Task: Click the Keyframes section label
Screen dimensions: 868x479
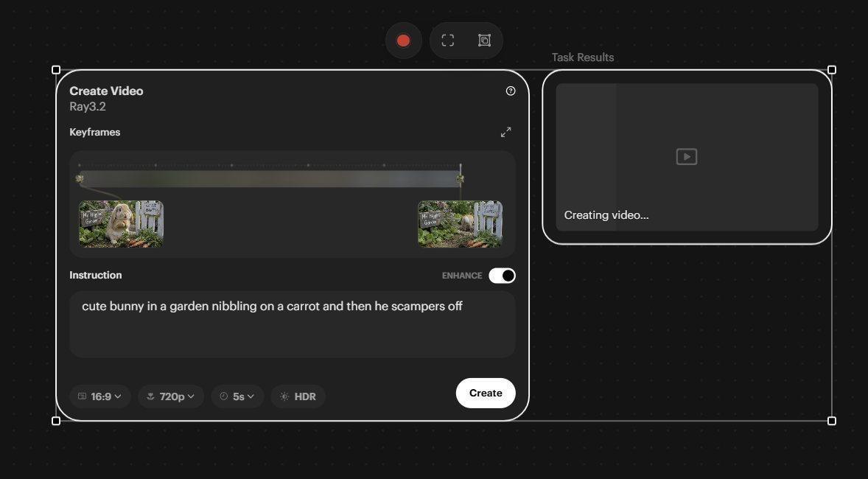Action: point(94,133)
